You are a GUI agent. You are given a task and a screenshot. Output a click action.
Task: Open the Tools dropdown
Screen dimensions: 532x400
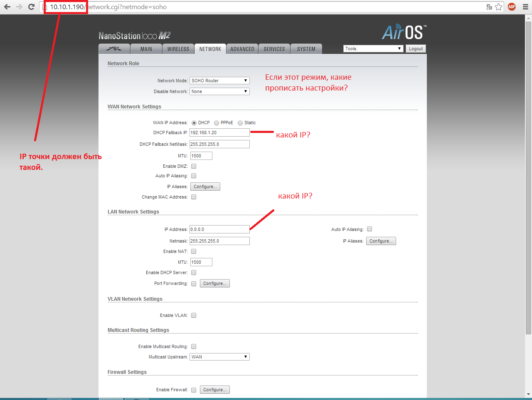[373, 49]
